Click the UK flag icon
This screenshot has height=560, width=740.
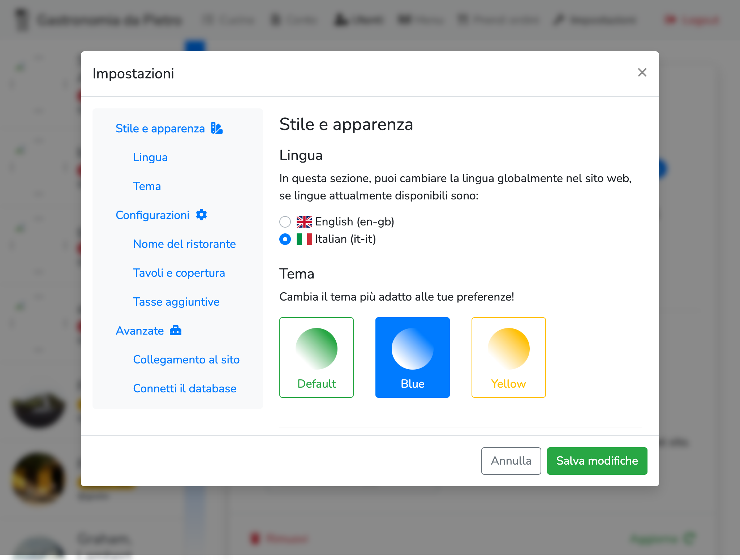[304, 221]
